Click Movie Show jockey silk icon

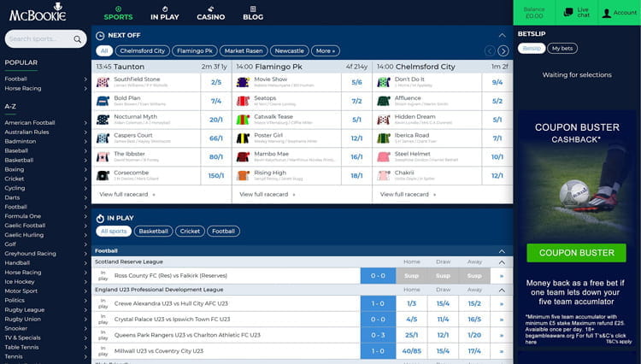(x=243, y=82)
